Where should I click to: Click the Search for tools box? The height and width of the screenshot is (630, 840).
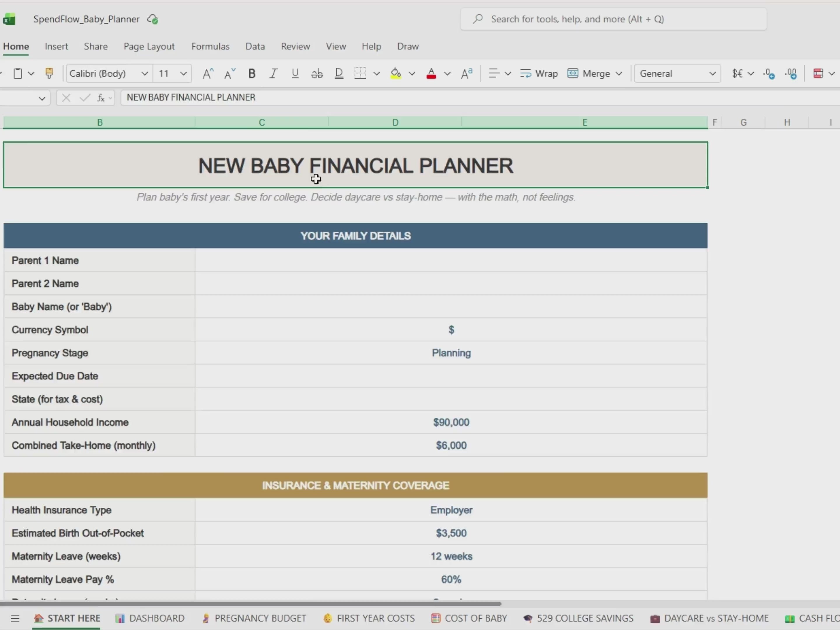613,19
